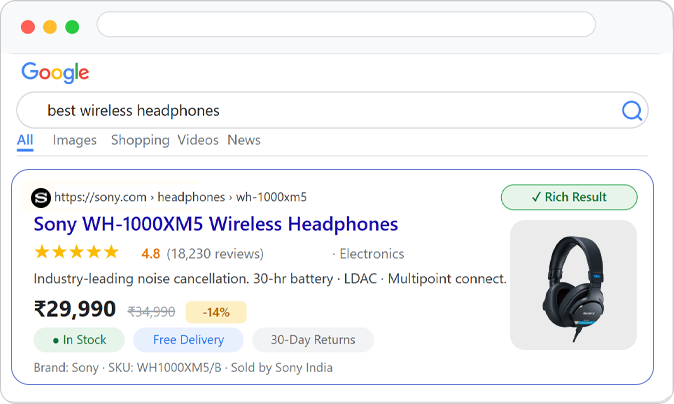
Task: Click the -14% discount badge
Action: click(216, 312)
